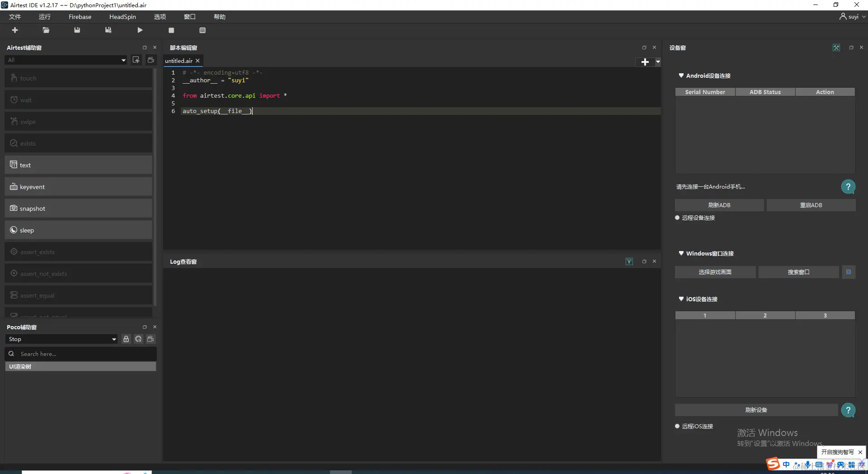Open the Stop mode dropdown in Poco assistant
868x474 pixels.
click(x=61, y=339)
